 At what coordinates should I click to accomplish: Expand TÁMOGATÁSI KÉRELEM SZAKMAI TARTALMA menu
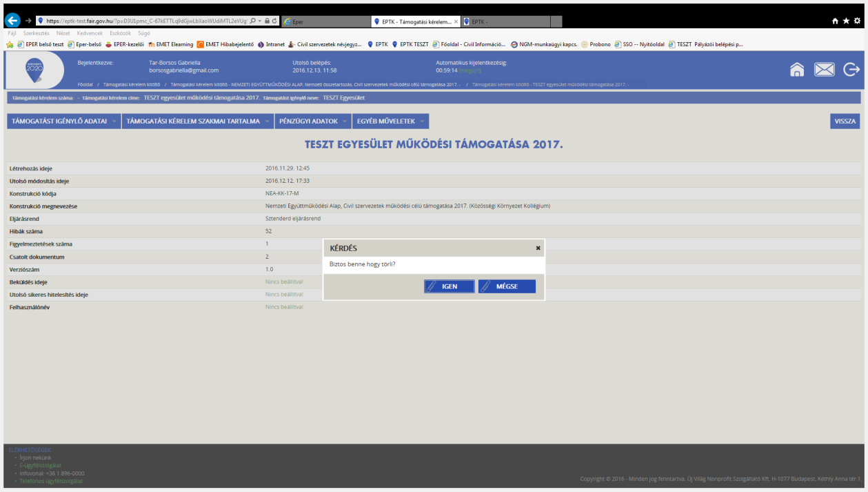[x=198, y=121]
